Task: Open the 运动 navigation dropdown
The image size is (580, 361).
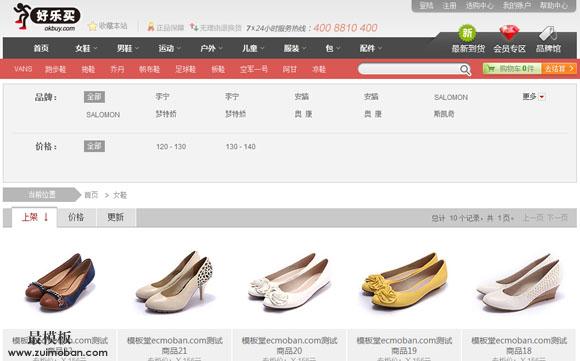Action: click(169, 48)
